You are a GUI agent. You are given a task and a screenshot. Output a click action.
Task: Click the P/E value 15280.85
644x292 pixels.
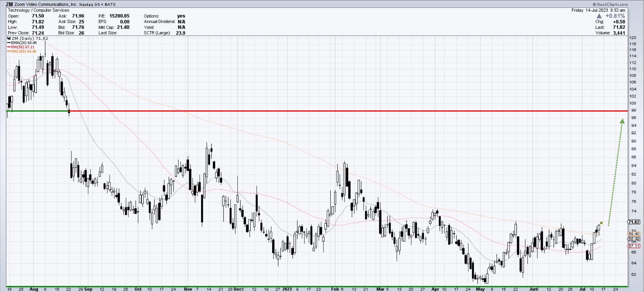pos(119,16)
